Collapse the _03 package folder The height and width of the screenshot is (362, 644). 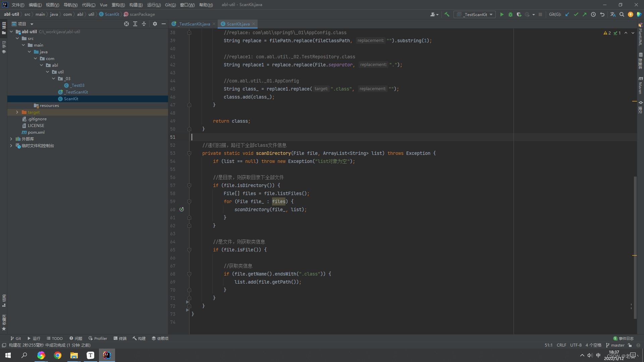coord(54,79)
